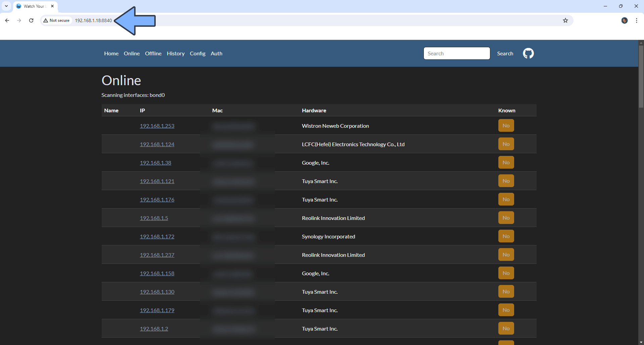Navigate forward using the browser arrow
Viewport: 644px width, 345px height.
pyautogui.click(x=19, y=20)
